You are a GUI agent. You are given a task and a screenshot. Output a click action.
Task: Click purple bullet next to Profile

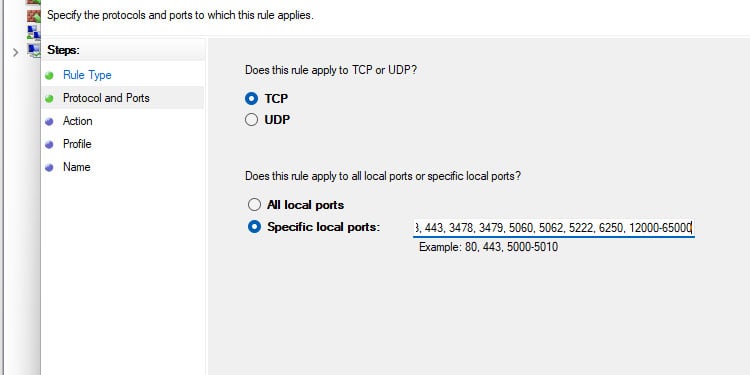[x=49, y=144]
